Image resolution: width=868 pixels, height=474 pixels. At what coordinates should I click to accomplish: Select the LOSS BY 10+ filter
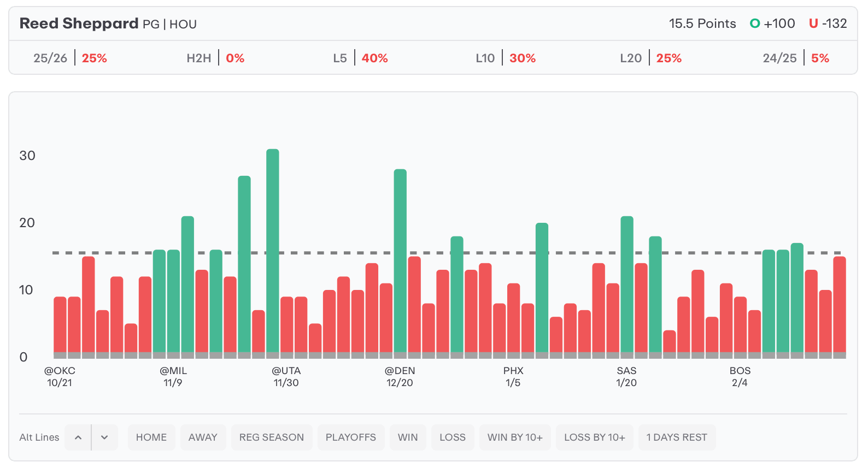(x=595, y=437)
